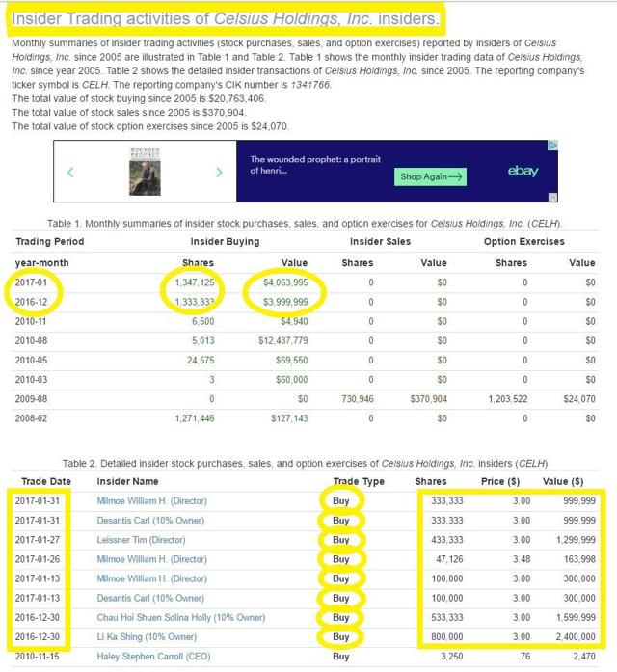
Task: Click the $370,904 insider sales value
Action: 428,399
